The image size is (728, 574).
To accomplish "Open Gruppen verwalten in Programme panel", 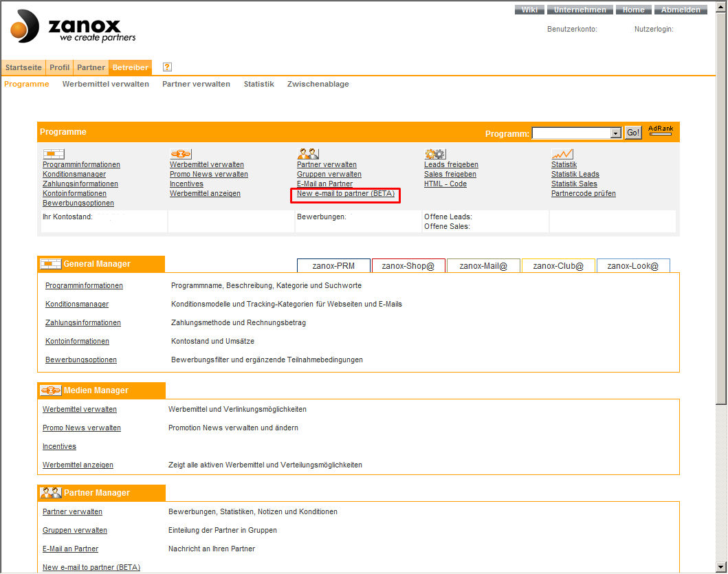I will pyautogui.click(x=329, y=174).
